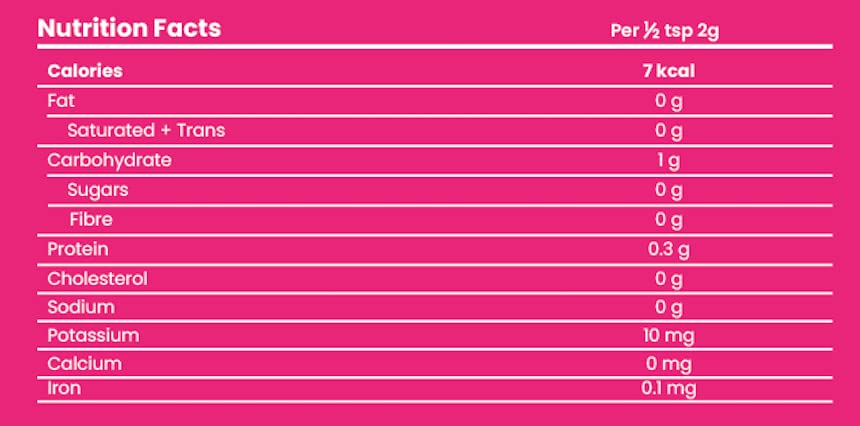
Task: Click the Fibre row label
Action: coord(90,219)
